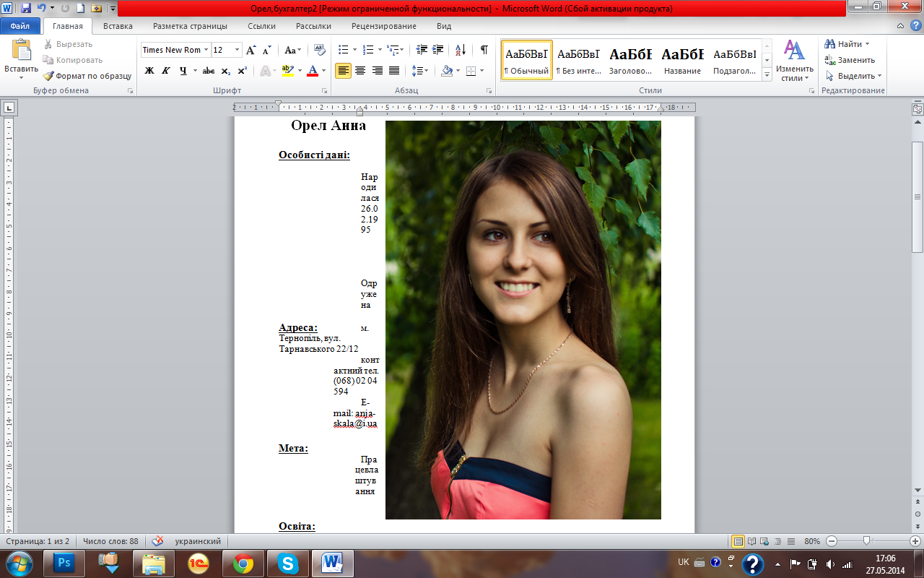Click the Increase Indent icon
The image size is (924, 578).
tap(438, 50)
